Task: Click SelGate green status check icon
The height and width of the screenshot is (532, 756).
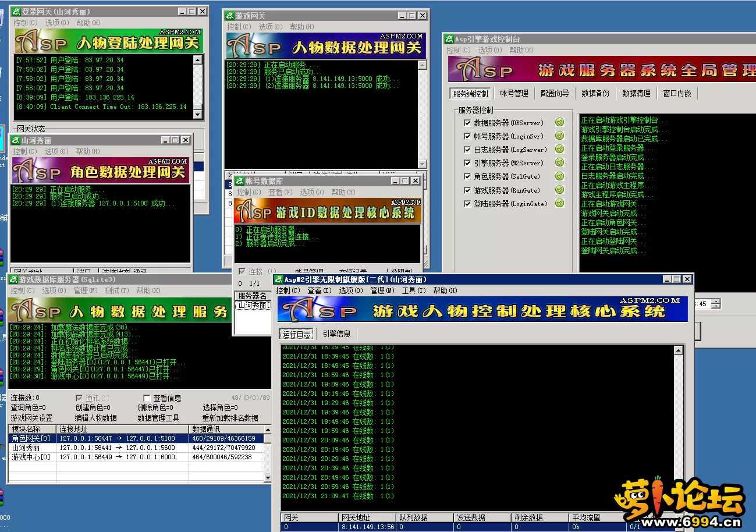Action: click(x=559, y=176)
